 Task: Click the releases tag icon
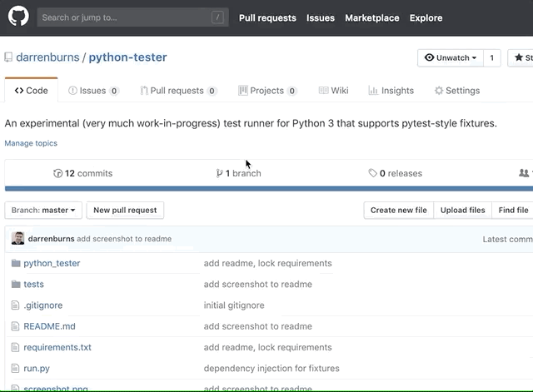(372, 173)
